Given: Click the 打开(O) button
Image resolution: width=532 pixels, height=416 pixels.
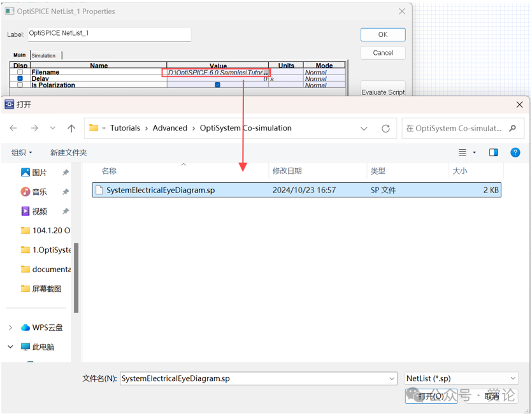Looking at the screenshot, I should [x=431, y=396].
